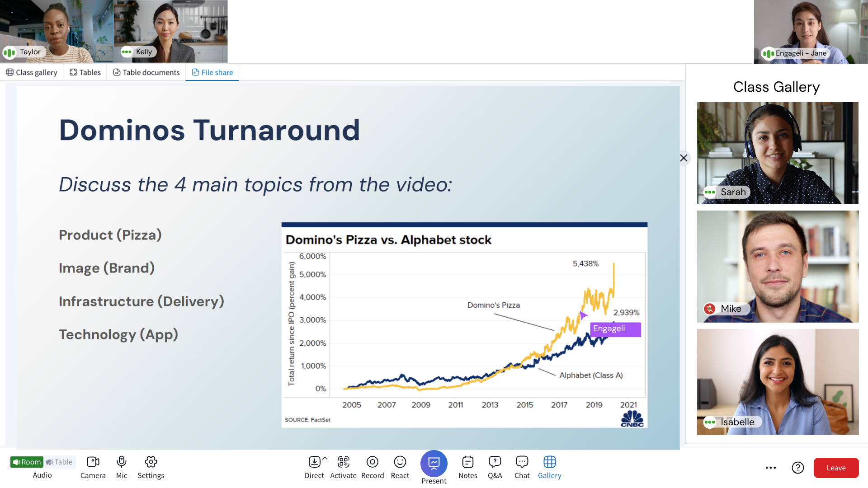Viewport: 868px width, 488px height.
Task: Select Isabelle's video thumbnail
Action: (x=778, y=382)
